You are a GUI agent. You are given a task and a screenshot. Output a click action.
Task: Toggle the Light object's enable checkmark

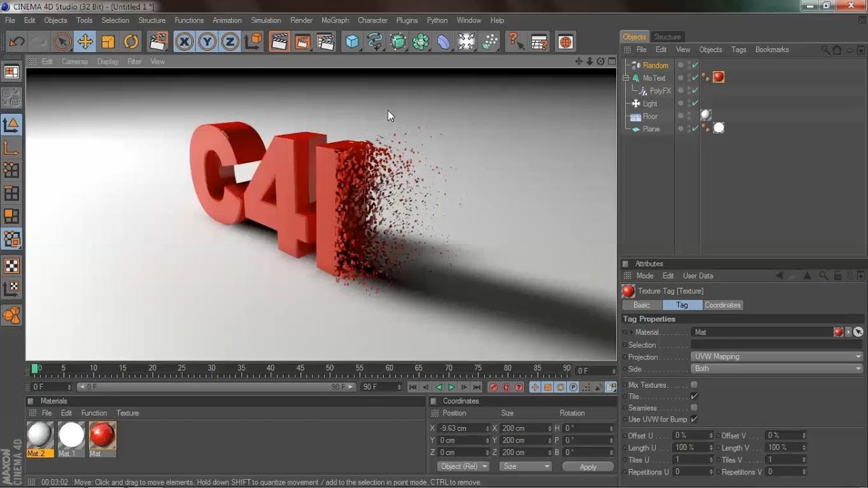[695, 104]
